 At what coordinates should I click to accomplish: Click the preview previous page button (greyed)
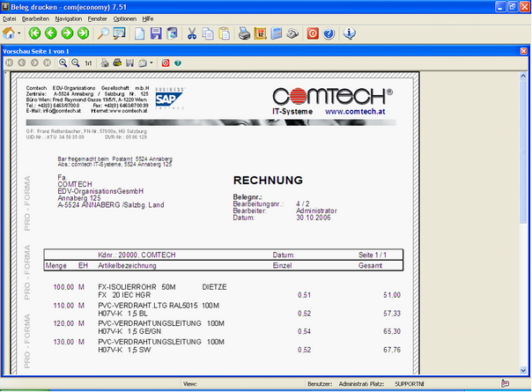click(x=22, y=63)
